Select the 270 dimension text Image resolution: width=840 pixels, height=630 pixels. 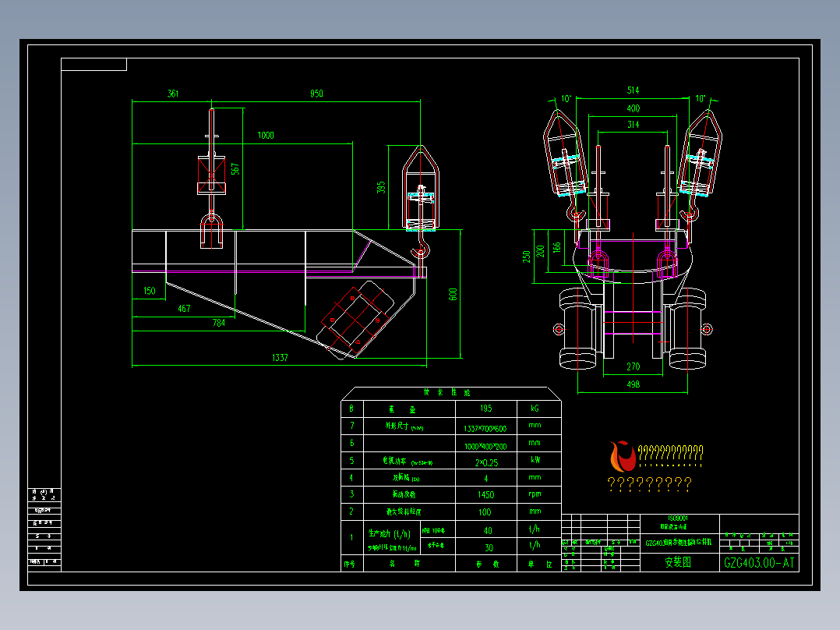(634, 366)
